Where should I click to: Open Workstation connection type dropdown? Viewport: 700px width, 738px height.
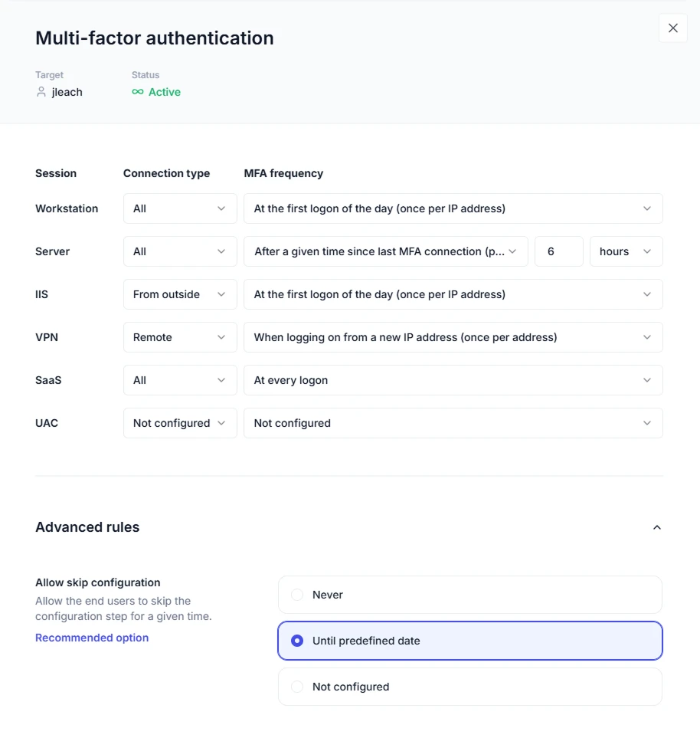pos(180,208)
